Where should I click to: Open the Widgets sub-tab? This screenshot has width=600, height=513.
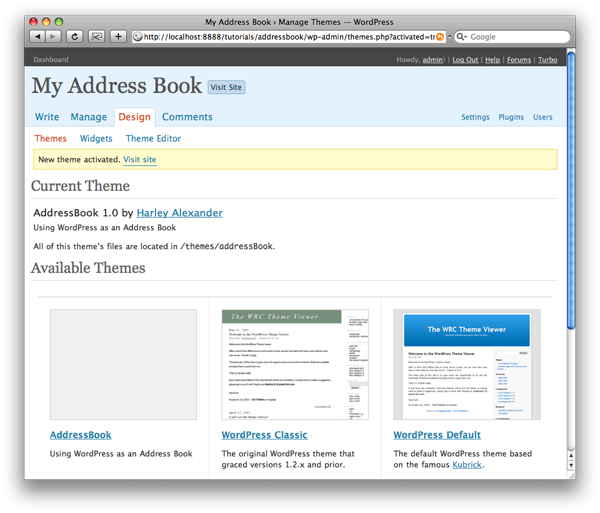96,138
